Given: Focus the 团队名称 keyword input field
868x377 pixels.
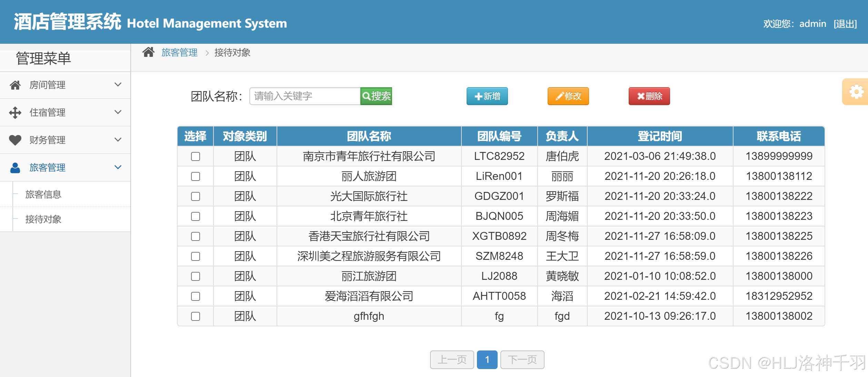Looking at the screenshot, I should (305, 96).
